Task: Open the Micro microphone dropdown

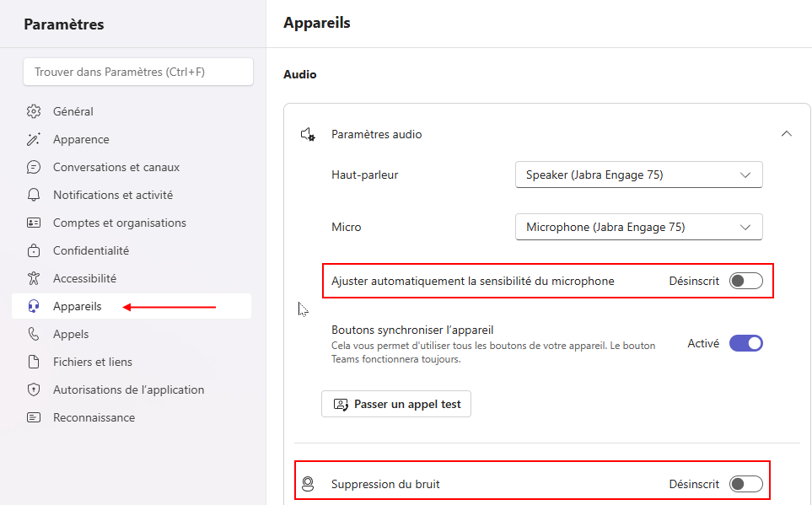Action: [x=638, y=227]
